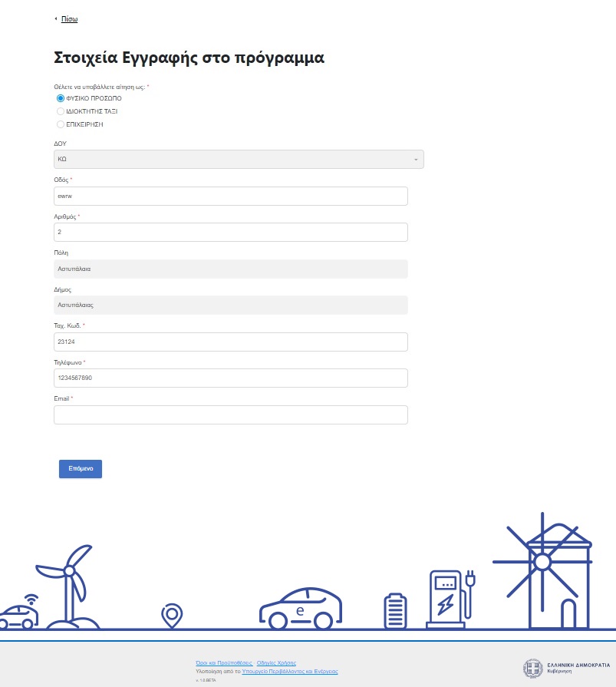
Task: Click the electric car illustration
Action: (x=300, y=608)
